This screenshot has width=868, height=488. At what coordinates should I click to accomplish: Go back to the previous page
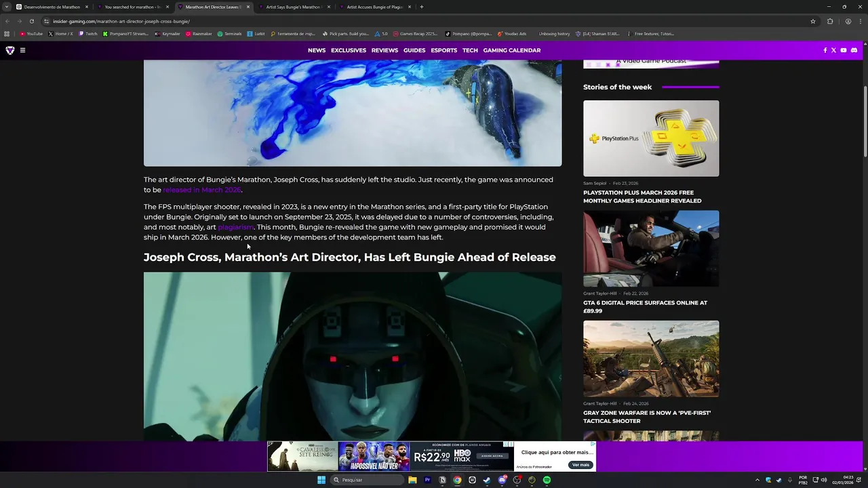tap(7, 21)
